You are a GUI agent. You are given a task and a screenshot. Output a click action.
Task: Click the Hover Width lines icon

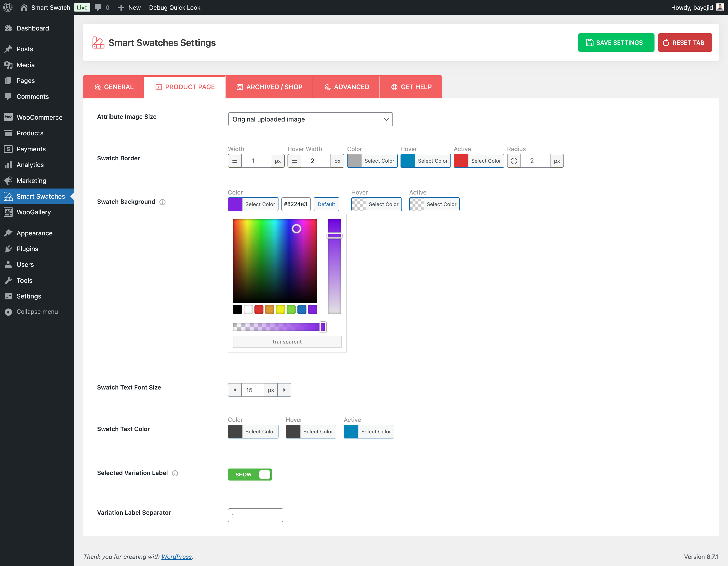(x=294, y=161)
